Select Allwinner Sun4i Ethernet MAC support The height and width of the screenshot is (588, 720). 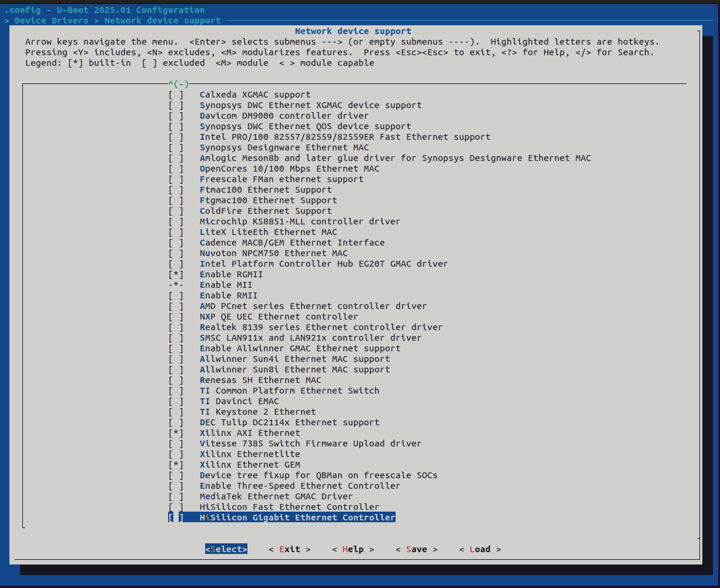[295, 359]
